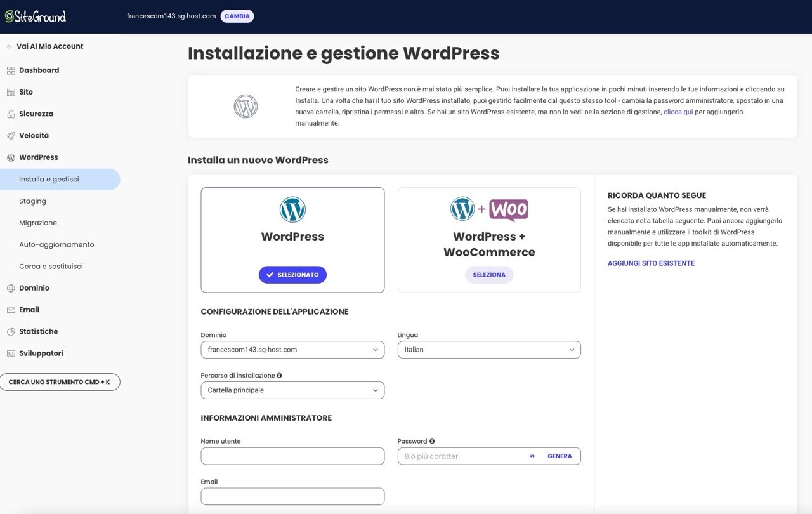Click the SiteGround logo
The height and width of the screenshot is (514, 812).
tap(36, 16)
